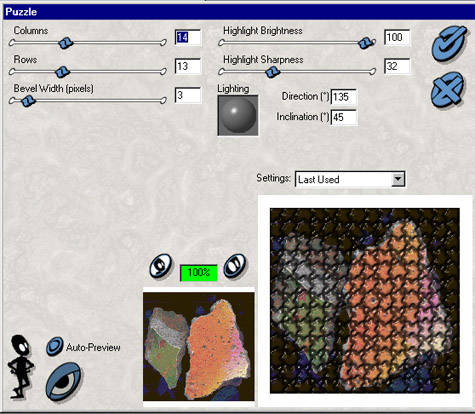Click the Highlight Brightness slider handle
The width and height of the screenshot is (475, 414).
pyautogui.click(x=366, y=43)
